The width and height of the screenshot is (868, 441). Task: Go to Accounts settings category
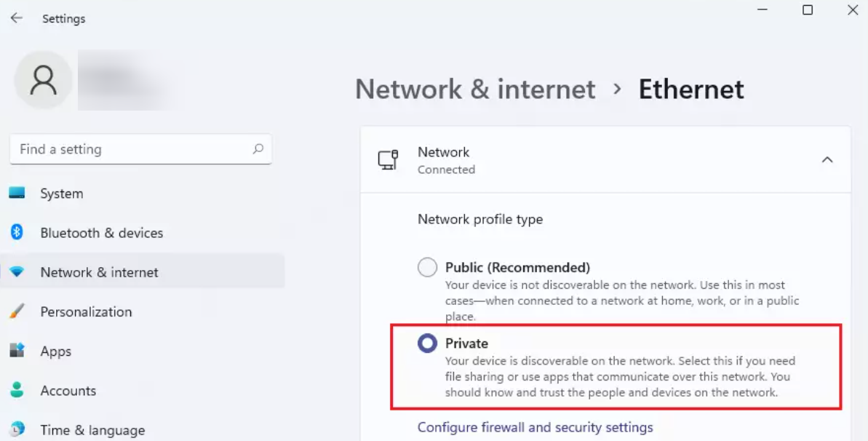[68, 390]
